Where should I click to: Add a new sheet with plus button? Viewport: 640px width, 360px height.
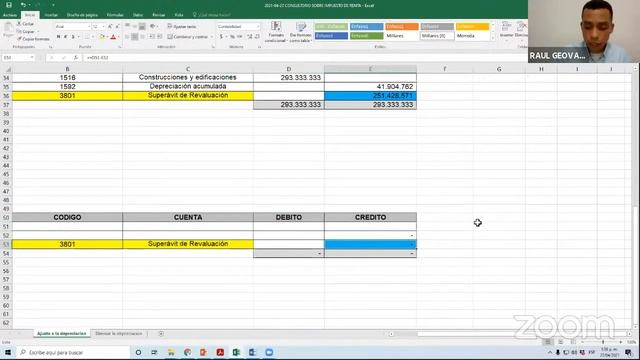(161, 333)
